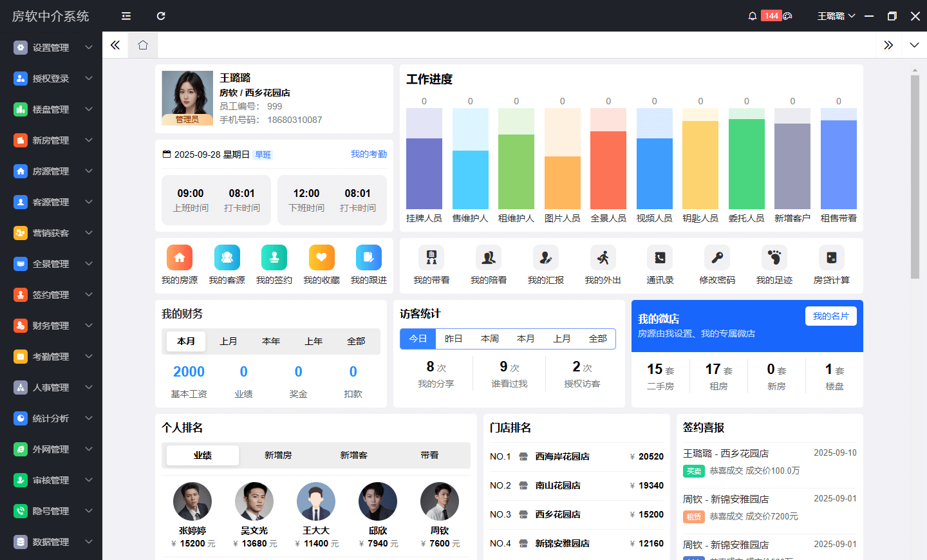
Task: Expand the 财务管理 sidebar menu
Action: click(51, 326)
